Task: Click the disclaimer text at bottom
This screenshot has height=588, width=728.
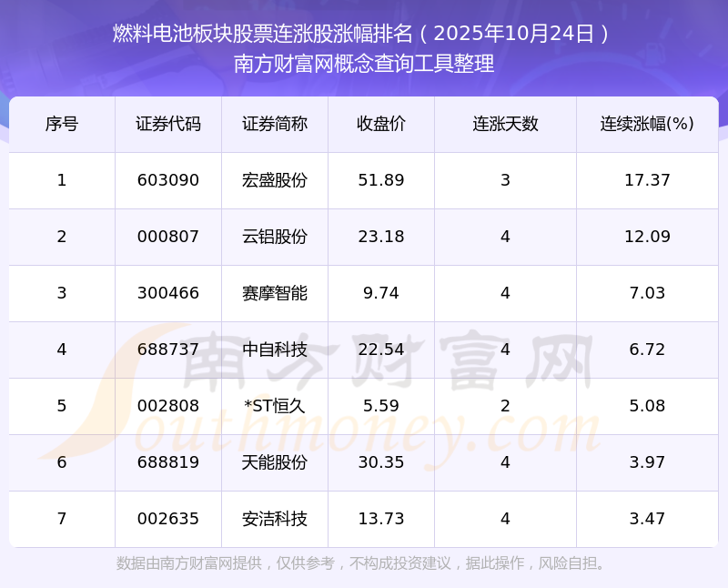Action: click(360, 563)
